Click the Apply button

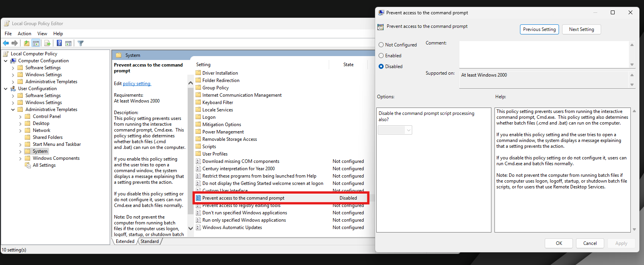coord(621,243)
